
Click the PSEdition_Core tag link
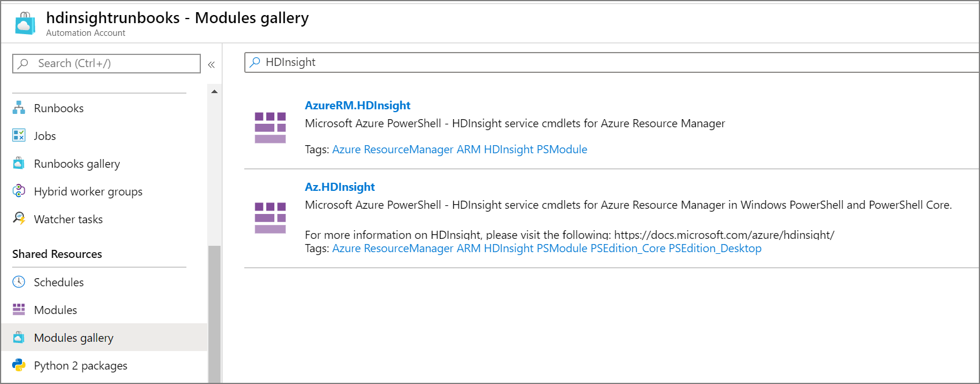[627, 248]
